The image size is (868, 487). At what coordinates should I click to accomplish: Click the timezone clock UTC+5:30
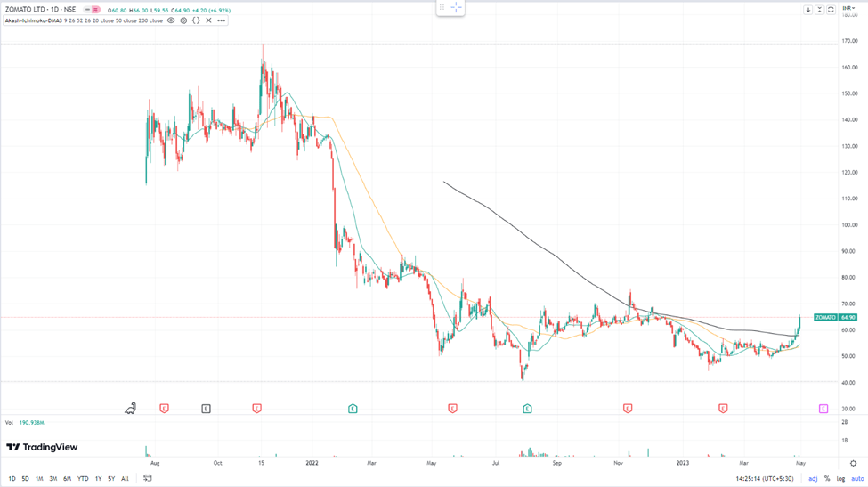pyautogui.click(x=767, y=479)
